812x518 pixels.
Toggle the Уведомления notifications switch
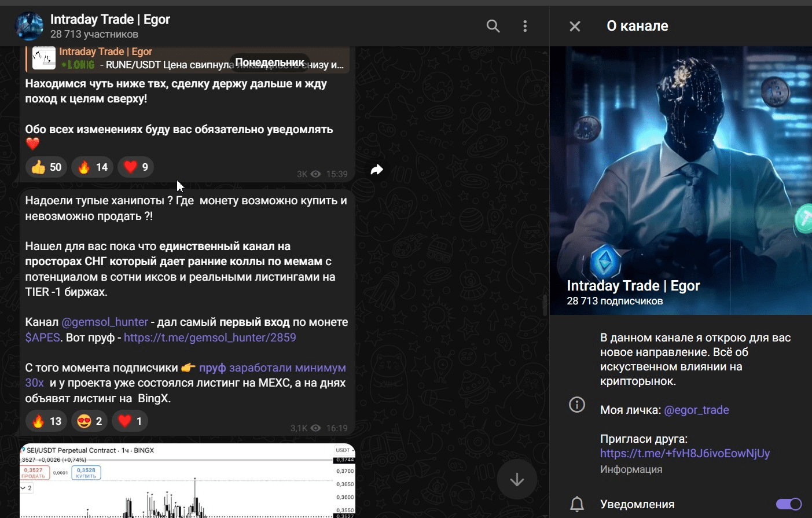coord(789,504)
